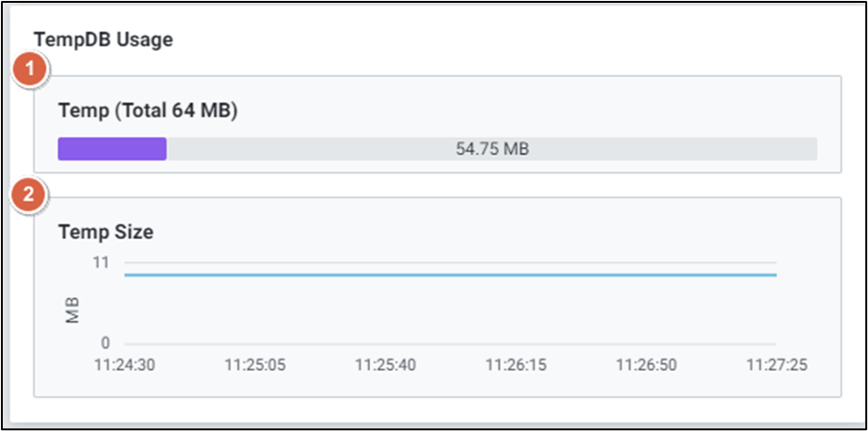This screenshot has height=431, width=868.
Task: Select the 11:24:30 timestamp on the x-axis
Action: coord(125,365)
